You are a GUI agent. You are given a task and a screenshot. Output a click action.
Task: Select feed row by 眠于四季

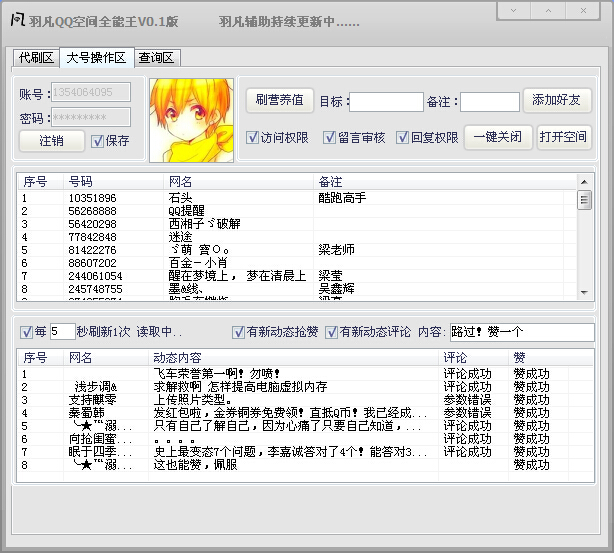[305, 452]
